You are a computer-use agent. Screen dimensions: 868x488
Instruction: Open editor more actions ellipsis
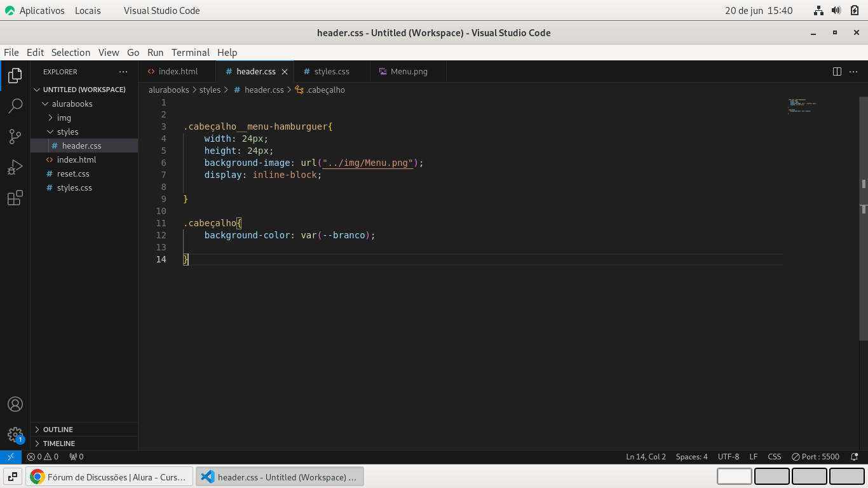coord(853,72)
